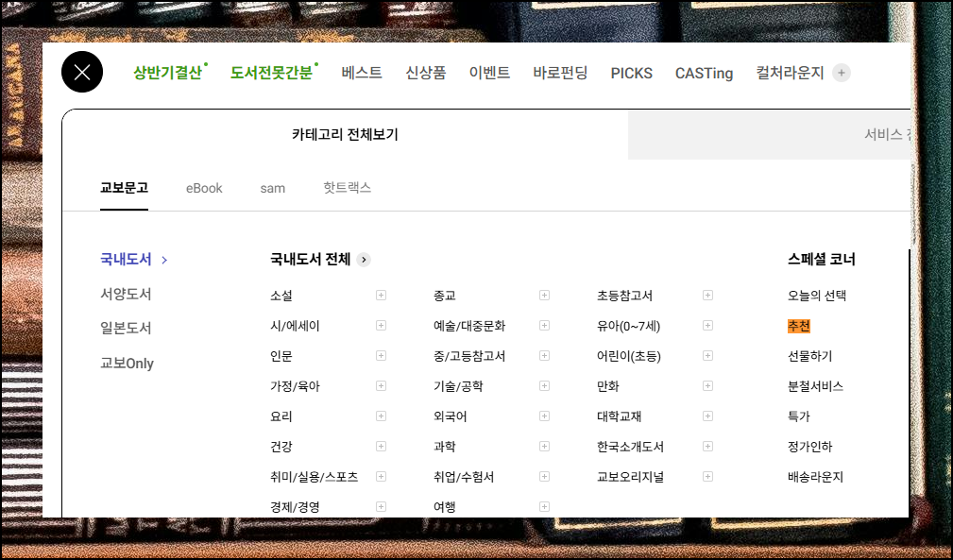Open 정가인하 in 스페셜 코너
953x560 pixels.
pyautogui.click(x=809, y=447)
